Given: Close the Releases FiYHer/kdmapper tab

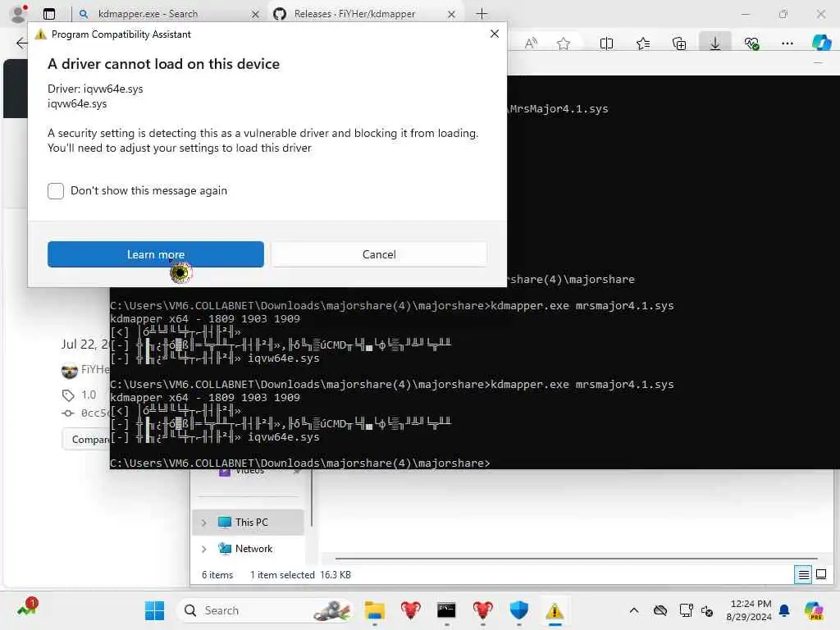Looking at the screenshot, I should 452,14.
